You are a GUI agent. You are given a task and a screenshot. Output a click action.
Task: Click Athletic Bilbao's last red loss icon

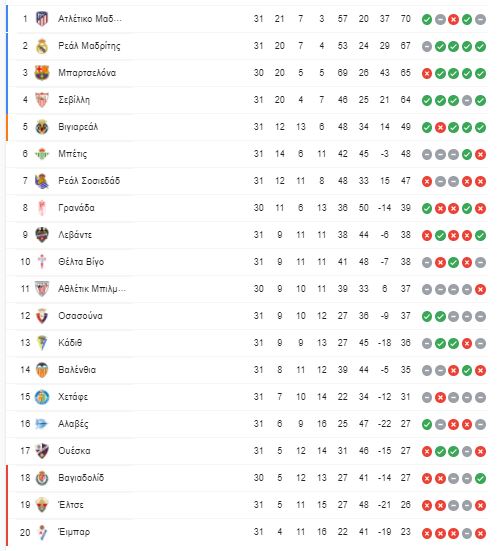pos(480,289)
